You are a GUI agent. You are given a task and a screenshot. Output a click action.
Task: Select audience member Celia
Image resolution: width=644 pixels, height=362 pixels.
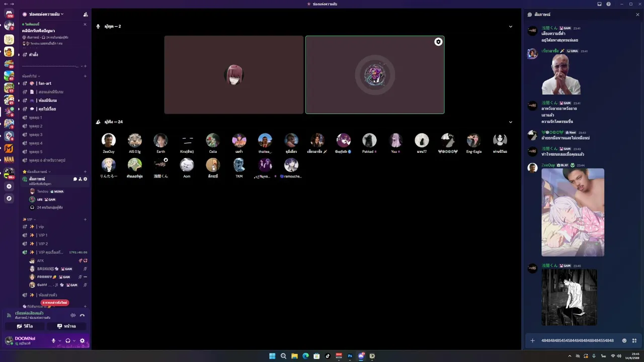(213, 143)
